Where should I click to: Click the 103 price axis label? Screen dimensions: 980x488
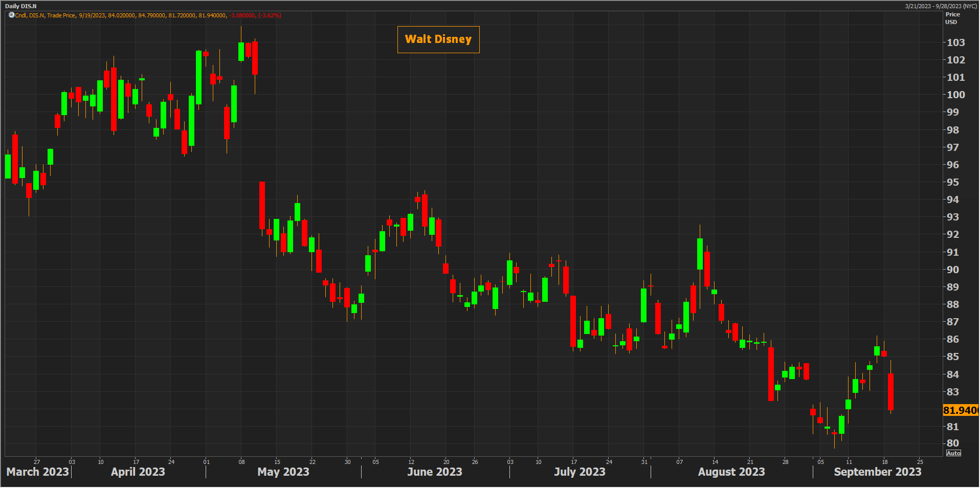pos(955,42)
